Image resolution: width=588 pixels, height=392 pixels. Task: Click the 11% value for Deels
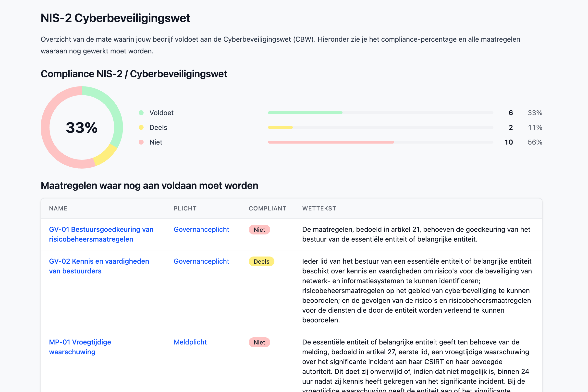(x=535, y=127)
